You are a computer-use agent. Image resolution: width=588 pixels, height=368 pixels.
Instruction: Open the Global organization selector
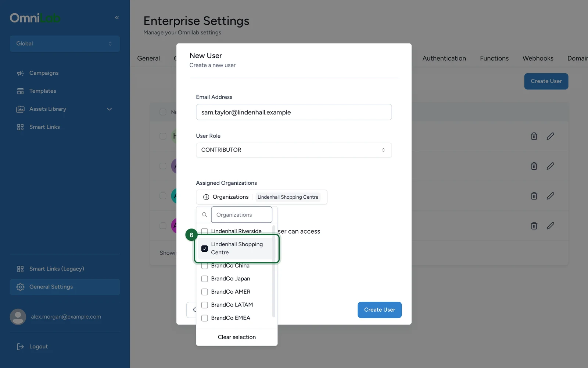click(x=65, y=44)
